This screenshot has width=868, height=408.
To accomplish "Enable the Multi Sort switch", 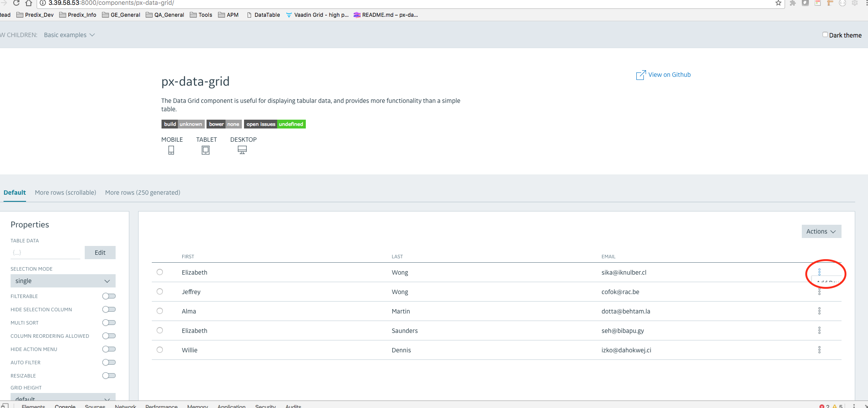I will pyautogui.click(x=109, y=323).
